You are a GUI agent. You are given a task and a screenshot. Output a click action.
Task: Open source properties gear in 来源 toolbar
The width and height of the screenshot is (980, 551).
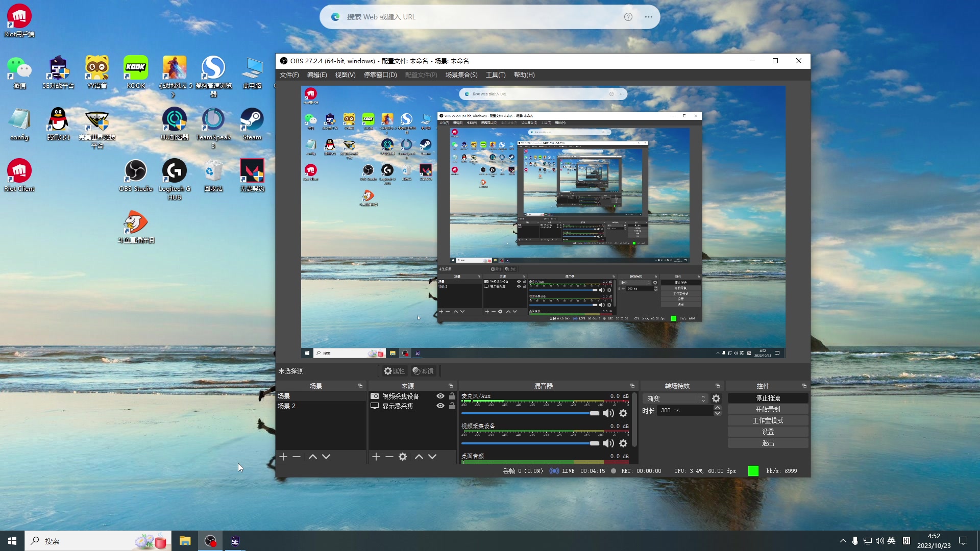pos(403,457)
